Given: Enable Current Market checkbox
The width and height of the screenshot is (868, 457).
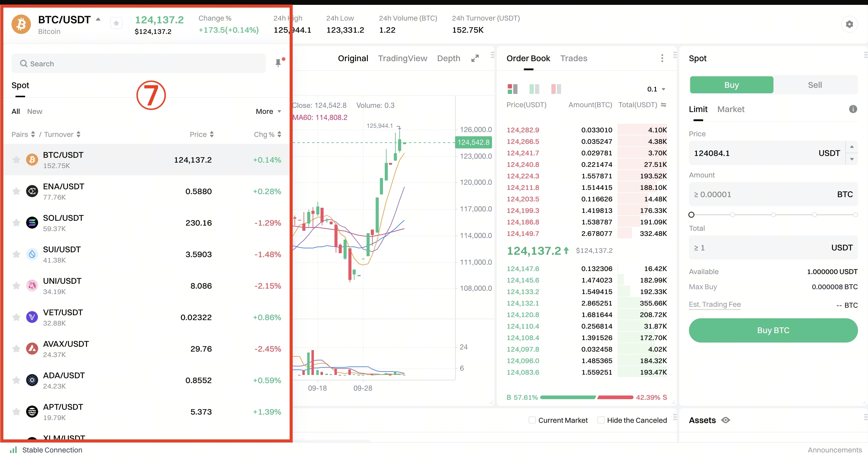Looking at the screenshot, I should (532, 420).
